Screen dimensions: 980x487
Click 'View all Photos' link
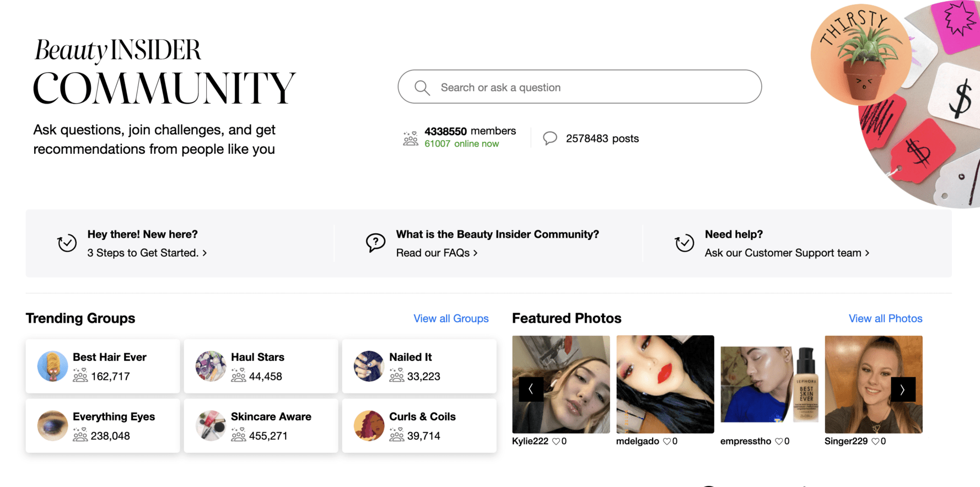pyautogui.click(x=885, y=318)
